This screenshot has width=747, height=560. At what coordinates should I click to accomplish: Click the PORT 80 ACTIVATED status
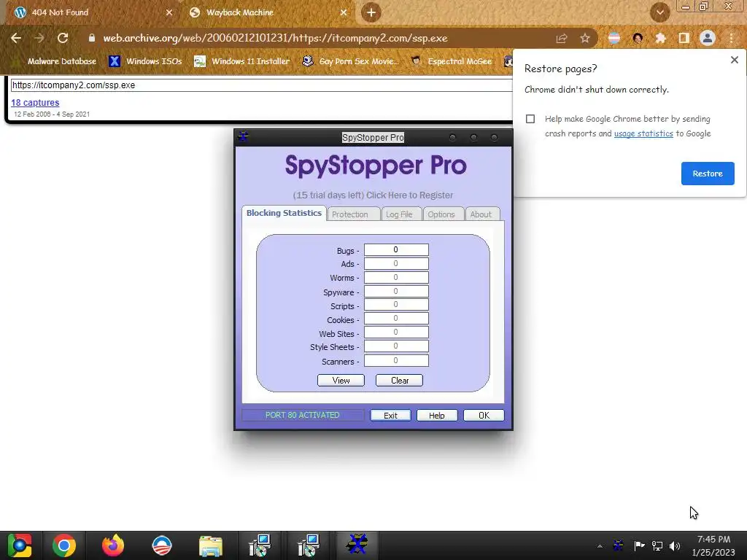click(x=303, y=415)
